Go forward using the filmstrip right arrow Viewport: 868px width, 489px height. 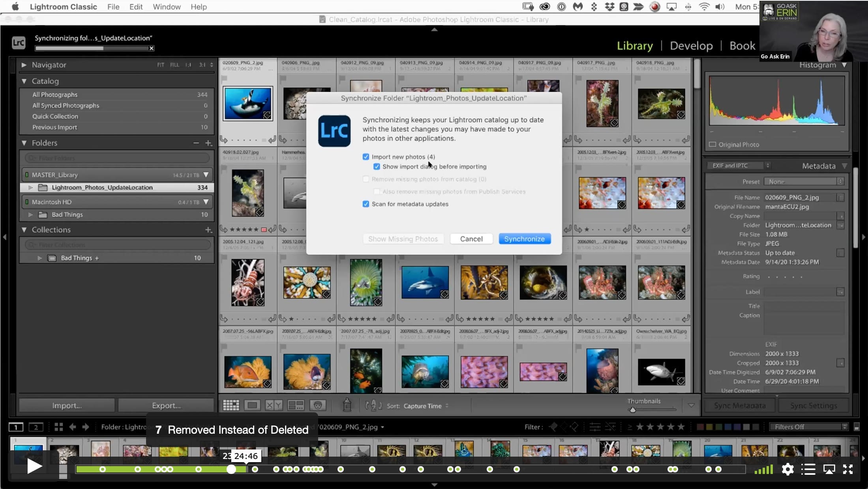coord(86,427)
